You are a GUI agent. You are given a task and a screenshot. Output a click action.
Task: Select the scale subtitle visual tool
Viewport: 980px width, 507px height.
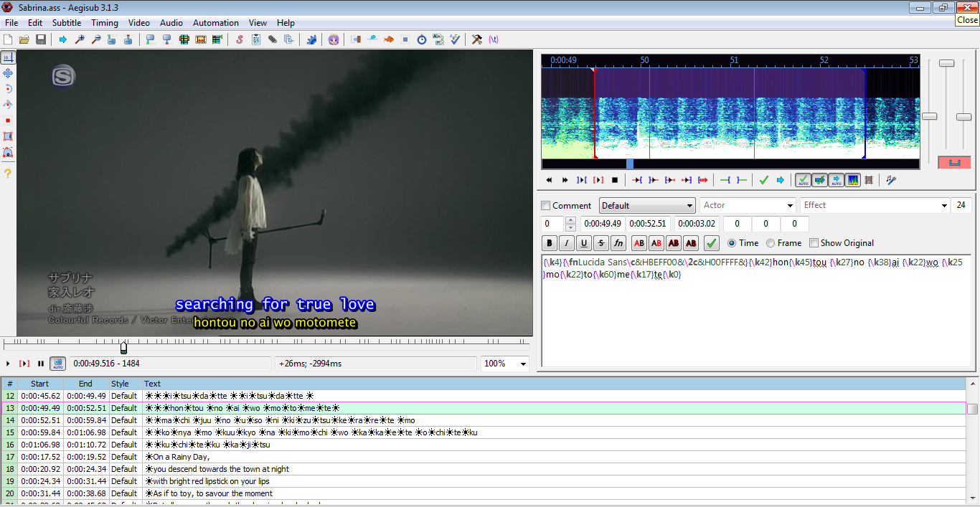[x=8, y=120]
